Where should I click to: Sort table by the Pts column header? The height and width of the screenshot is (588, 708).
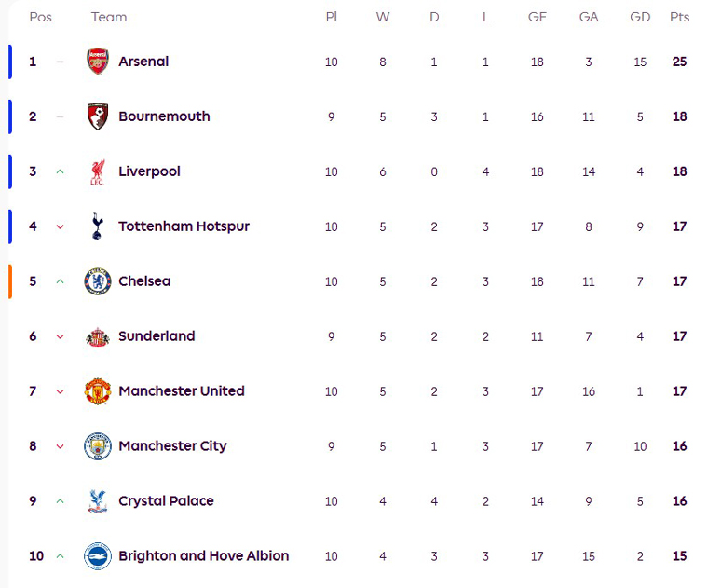[x=679, y=17]
